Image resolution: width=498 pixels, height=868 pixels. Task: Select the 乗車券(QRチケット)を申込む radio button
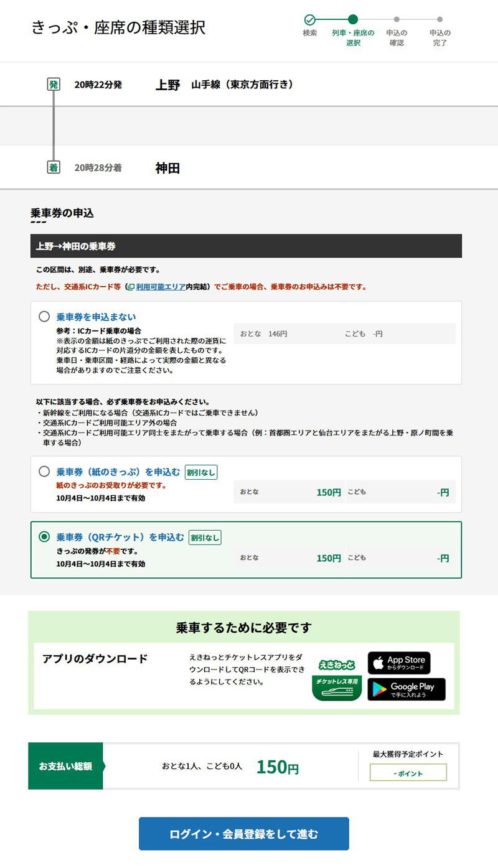tap(44, 536)
